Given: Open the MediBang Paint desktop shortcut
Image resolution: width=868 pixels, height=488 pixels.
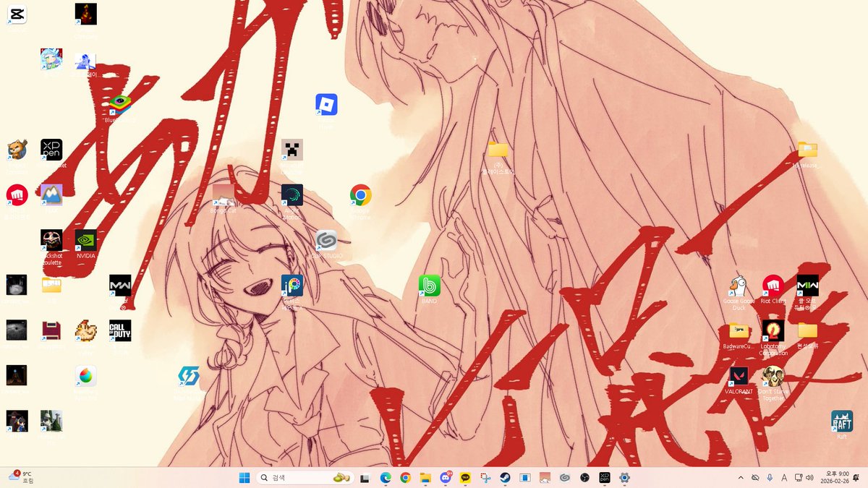Looking at the screenshot, I should point(85,376).
